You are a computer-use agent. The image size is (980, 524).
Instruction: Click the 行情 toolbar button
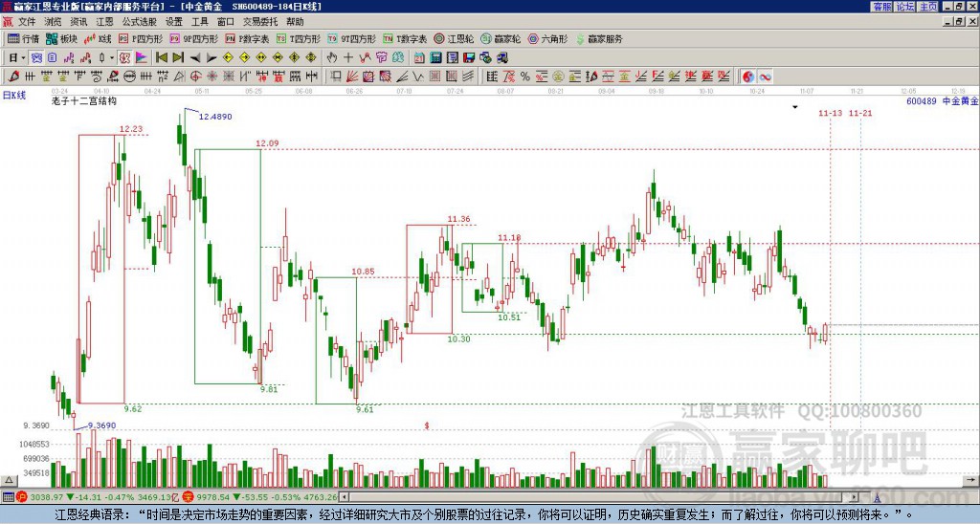coord(24,38)
